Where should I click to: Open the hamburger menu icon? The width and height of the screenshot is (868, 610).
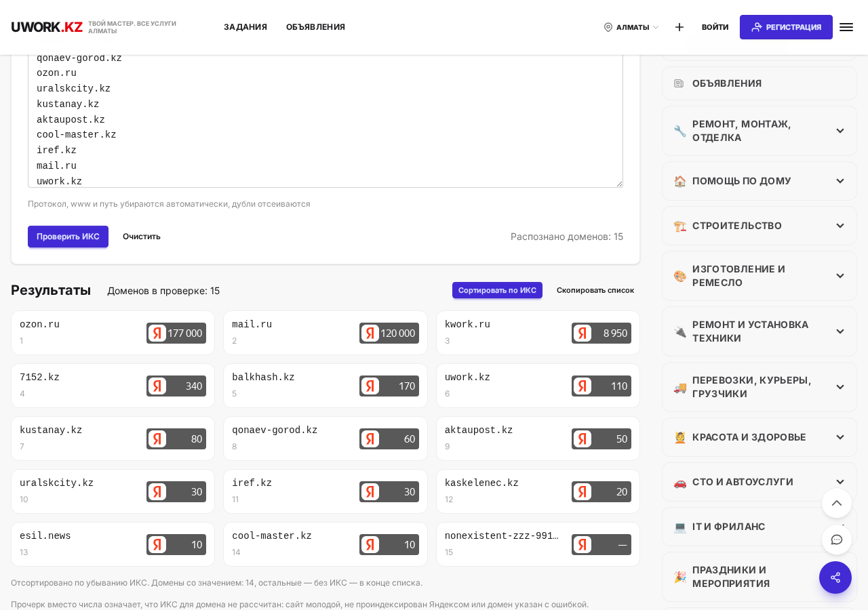[x=846, y=27]
